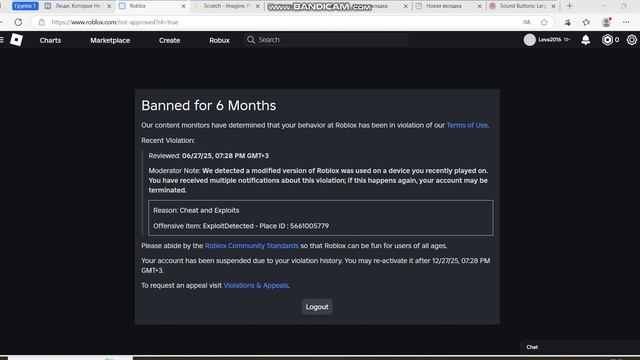Viewport: 640px width, 360px height.
Task: Open the notifications bell
Action: [585, 40]
